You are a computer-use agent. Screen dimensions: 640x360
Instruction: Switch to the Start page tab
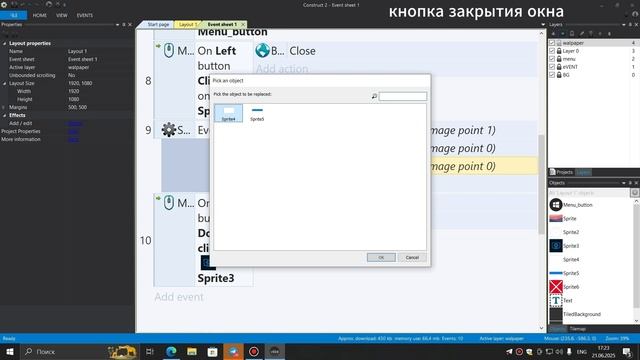(158, 24)
